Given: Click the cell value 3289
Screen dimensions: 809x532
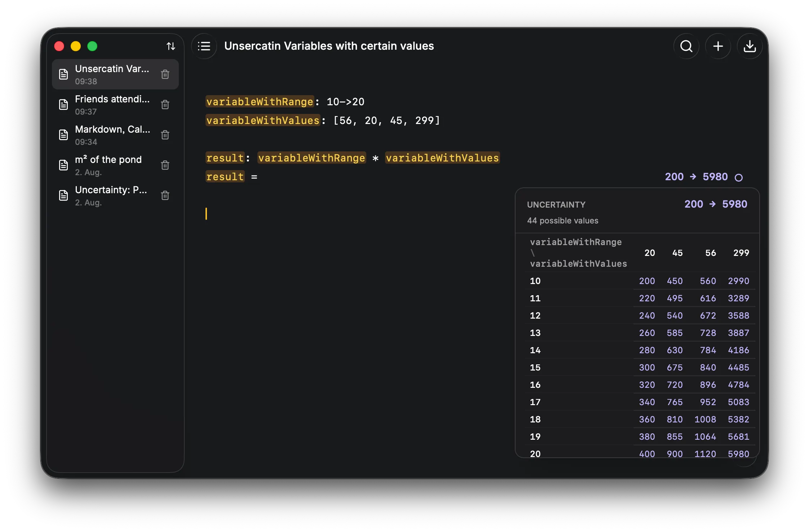Looking at the screenshot, I should (x=738, y=298).
